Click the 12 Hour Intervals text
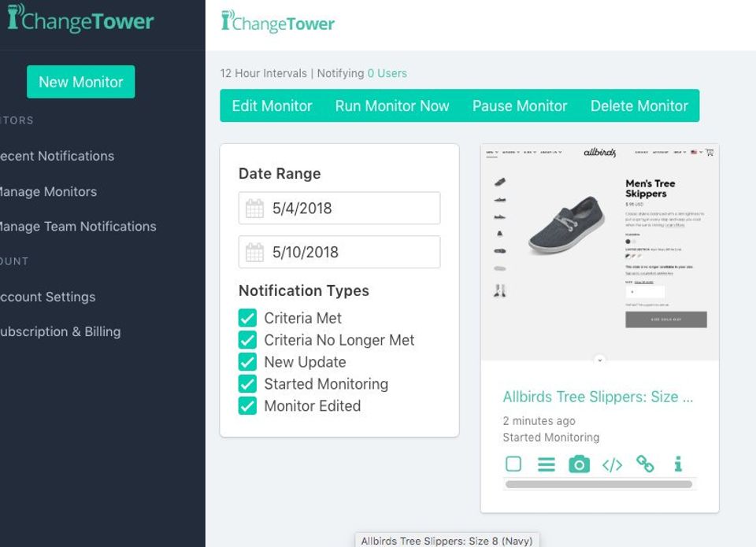 [263, 73]
